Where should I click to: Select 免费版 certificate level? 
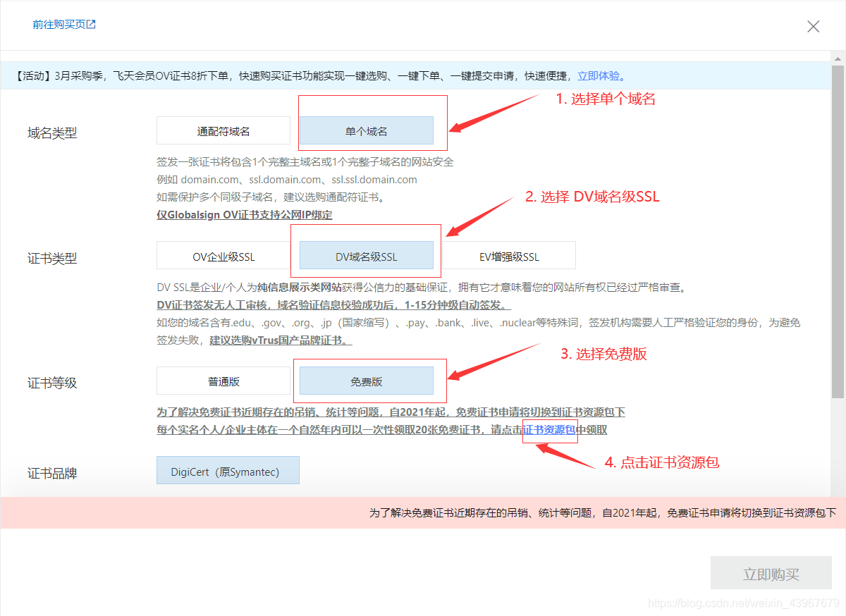pos(367,381)
